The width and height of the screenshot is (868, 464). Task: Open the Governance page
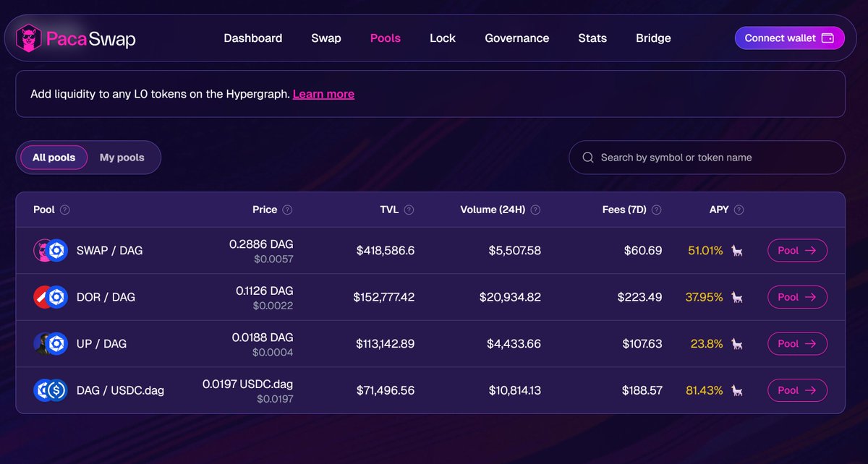click(517, 38)
